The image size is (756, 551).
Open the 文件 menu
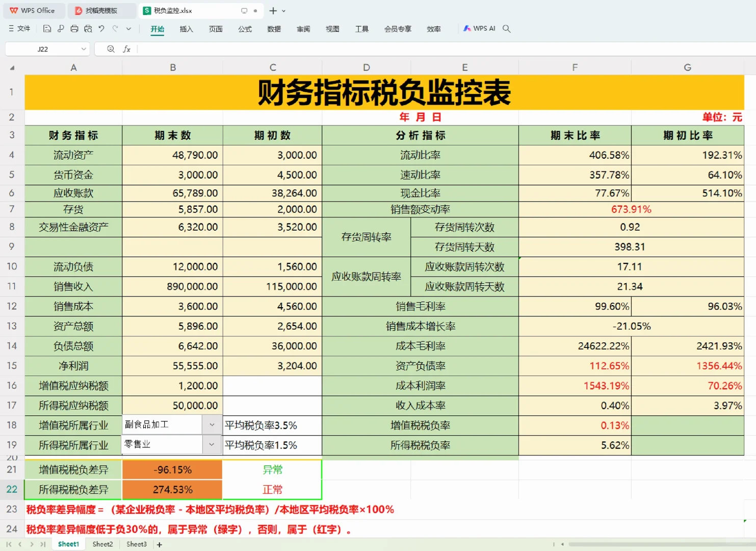19,29
